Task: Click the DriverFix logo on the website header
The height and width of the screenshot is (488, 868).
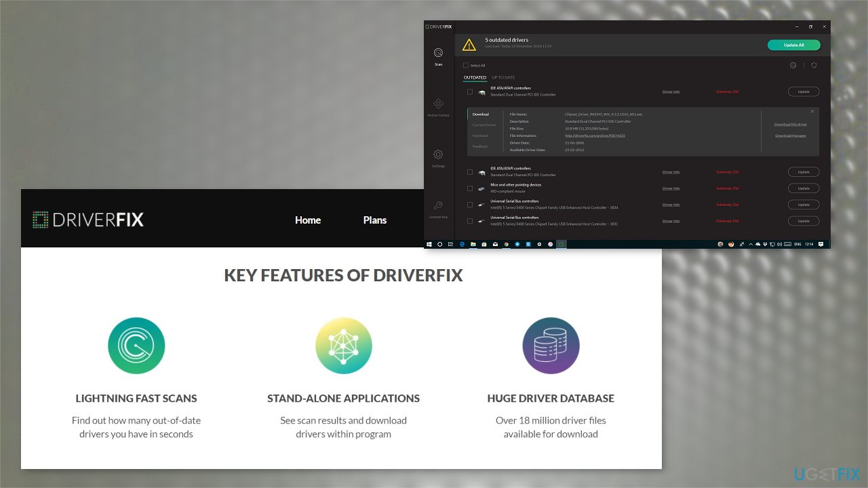Action: coord(88,219)
